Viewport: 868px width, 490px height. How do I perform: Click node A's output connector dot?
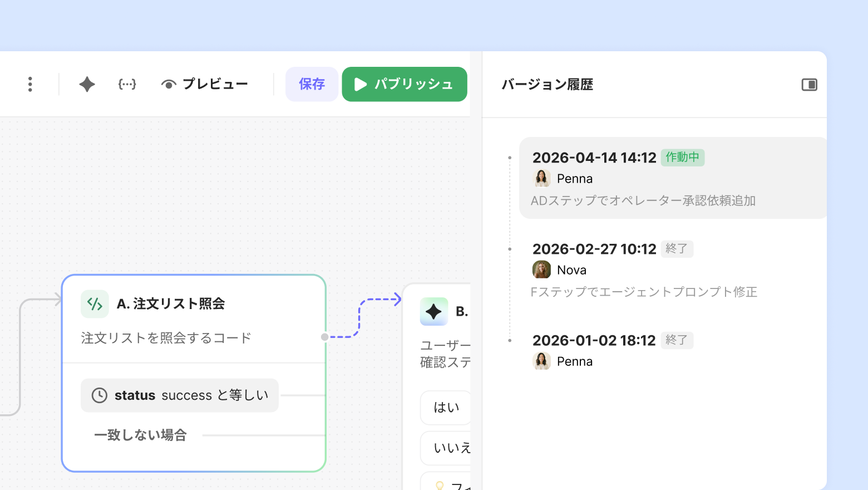[x=325, y=337]
